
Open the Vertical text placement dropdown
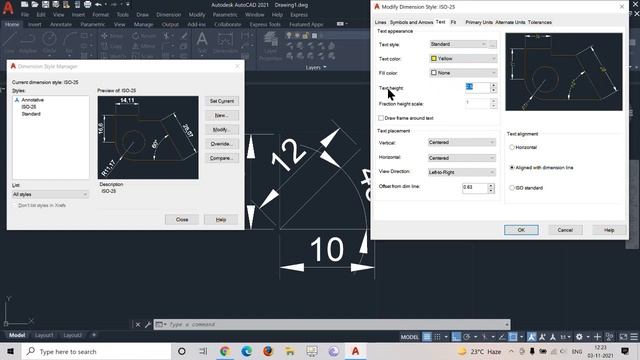462,142
